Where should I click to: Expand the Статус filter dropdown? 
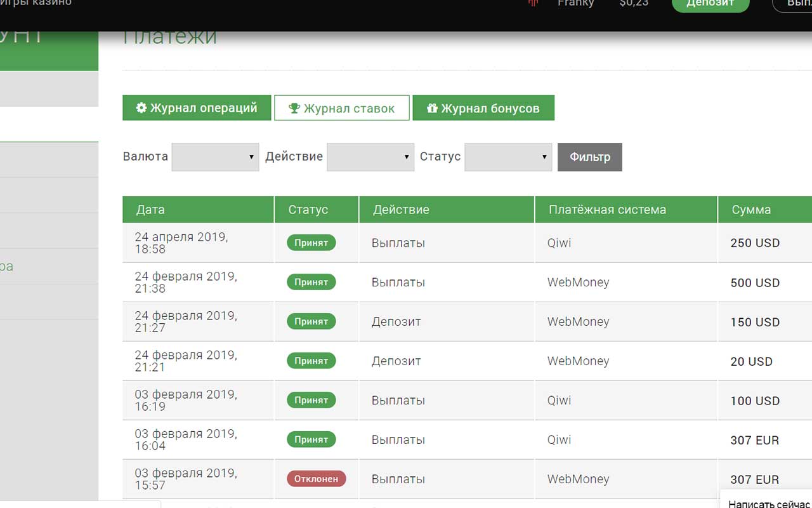508,157
